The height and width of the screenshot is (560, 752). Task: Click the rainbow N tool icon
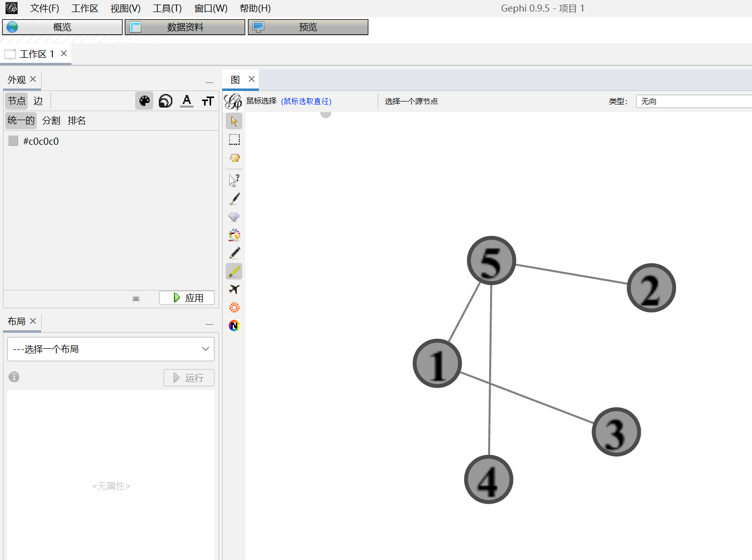[x=234, y=326]
